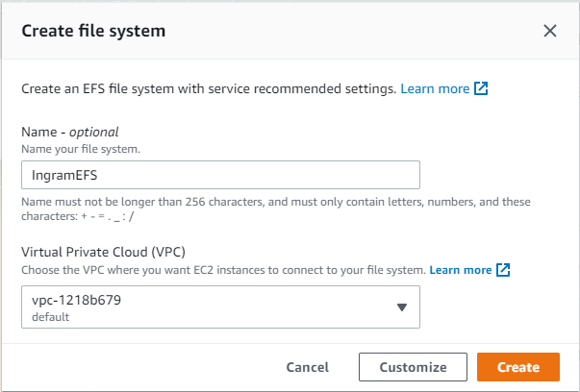Click external link icon beside VPC Learn more
The height and width of the screenshot is (392, 580).
[x=502, y=270]
